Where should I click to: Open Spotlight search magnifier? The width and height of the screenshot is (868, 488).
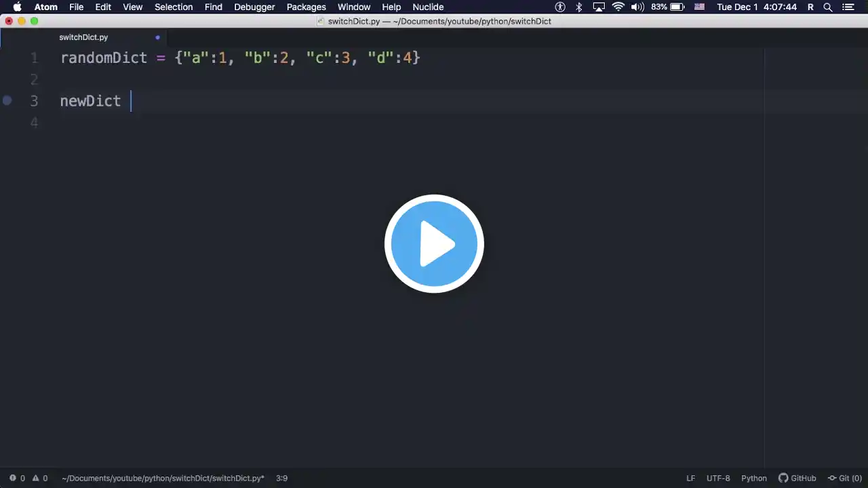tap(828, 7)
